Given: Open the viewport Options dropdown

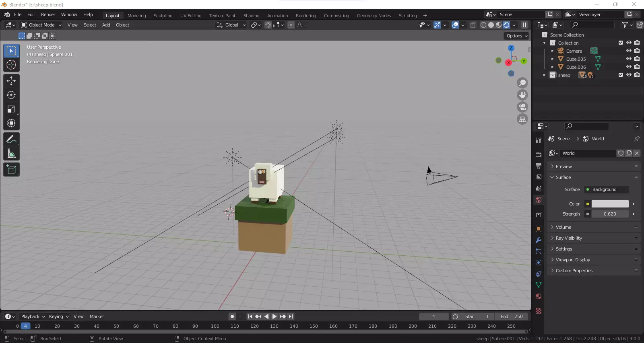Looking at the screenshot, I should 517,36.
